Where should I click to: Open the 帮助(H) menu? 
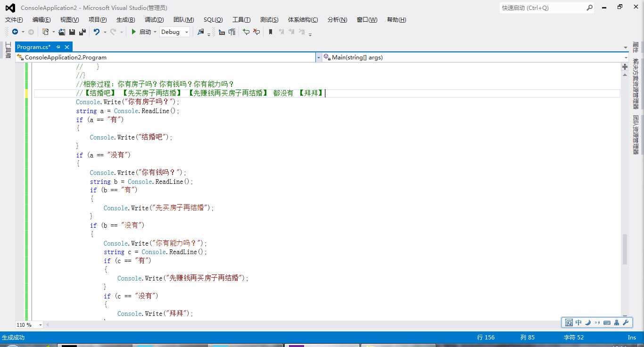tap(396, 19)
